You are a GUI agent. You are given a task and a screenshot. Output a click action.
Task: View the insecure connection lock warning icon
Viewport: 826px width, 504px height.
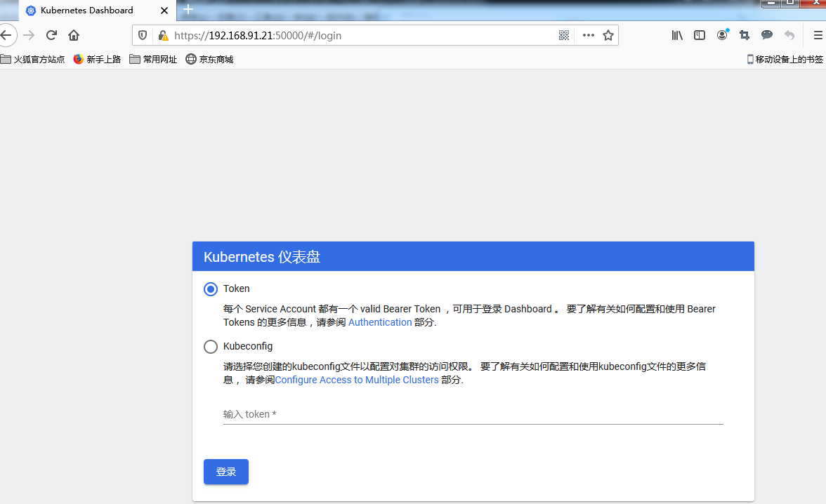163,35
